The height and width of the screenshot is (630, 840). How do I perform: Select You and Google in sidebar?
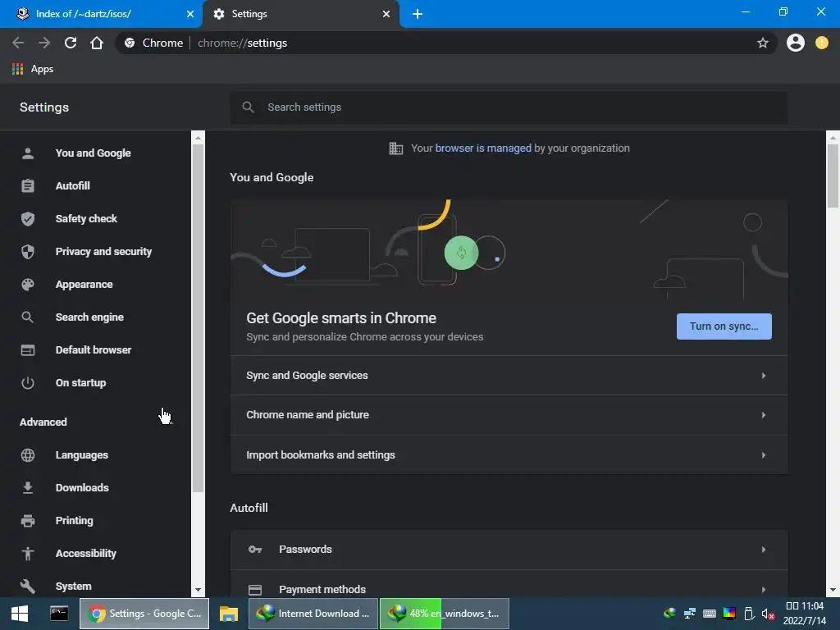pyautogui.click(x=94, y=153)
